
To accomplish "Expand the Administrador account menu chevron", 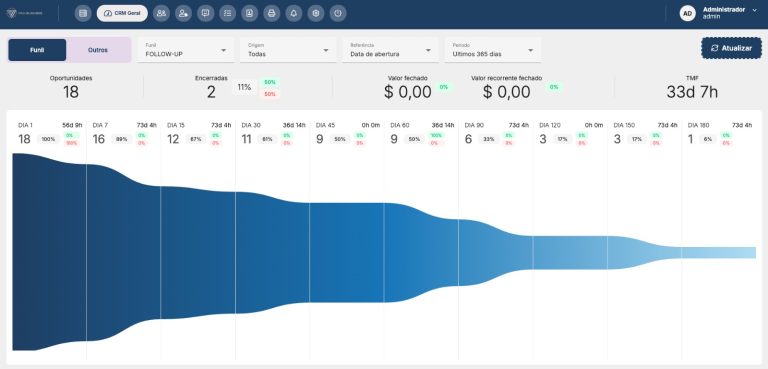I will [x=754, y=10].
